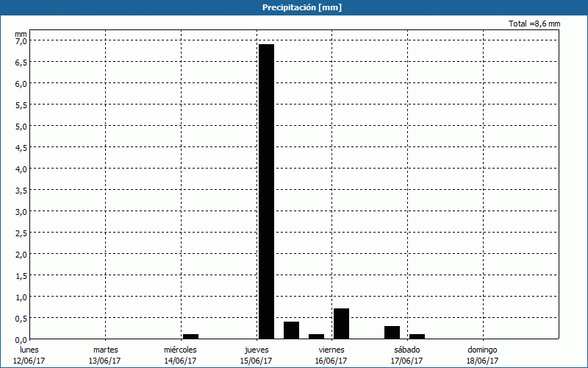Select the 0,3 mm bar before sábado
Screen dimensions: 588x368
(392, 333)
